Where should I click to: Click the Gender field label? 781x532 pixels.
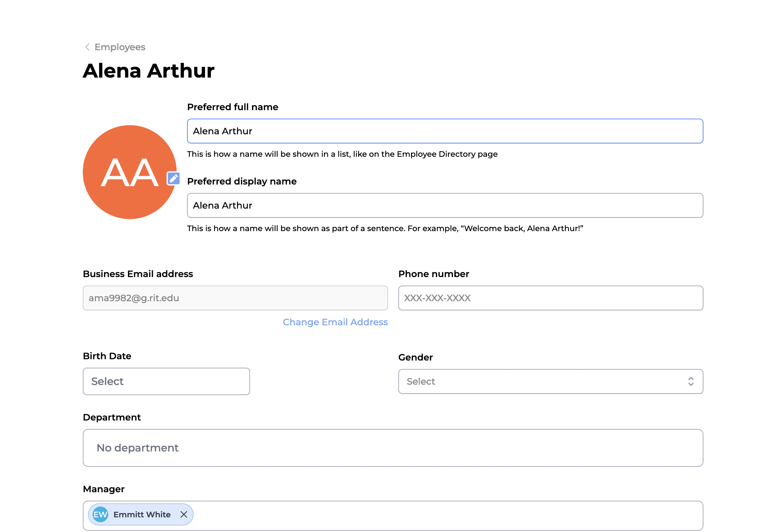415,357
